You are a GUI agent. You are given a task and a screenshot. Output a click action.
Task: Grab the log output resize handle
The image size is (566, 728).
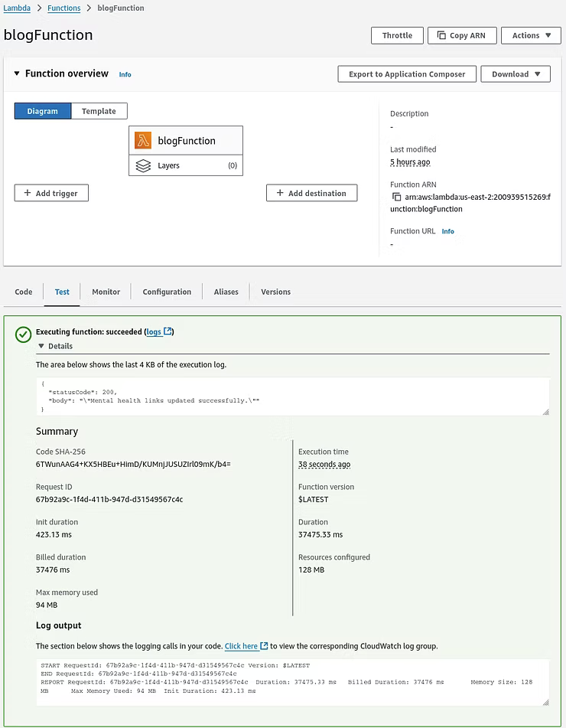(545, 703)
